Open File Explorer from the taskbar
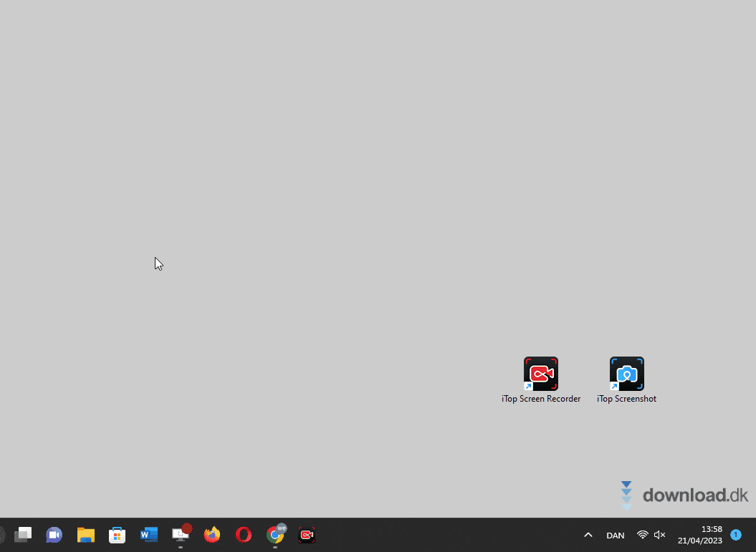 pos(86,535)
